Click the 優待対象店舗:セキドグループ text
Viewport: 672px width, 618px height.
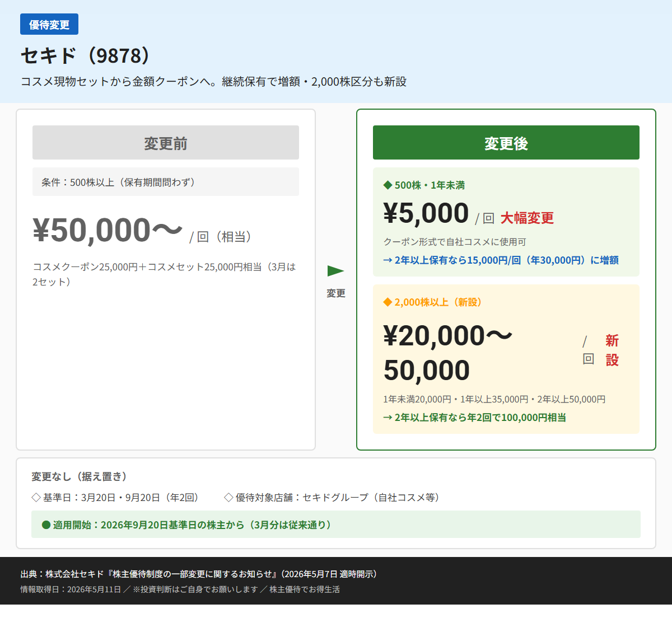pos(338,498)
